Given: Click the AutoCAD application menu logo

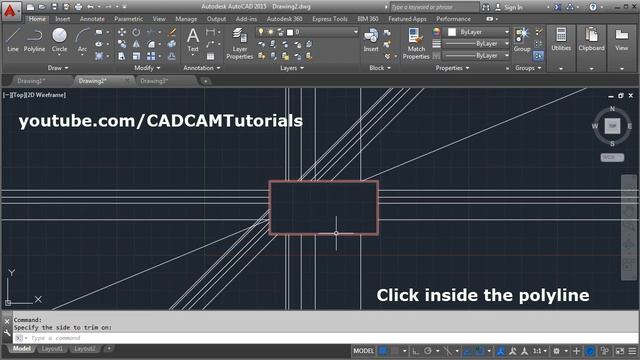Looking at the screenshot, I should coord(10,11).
